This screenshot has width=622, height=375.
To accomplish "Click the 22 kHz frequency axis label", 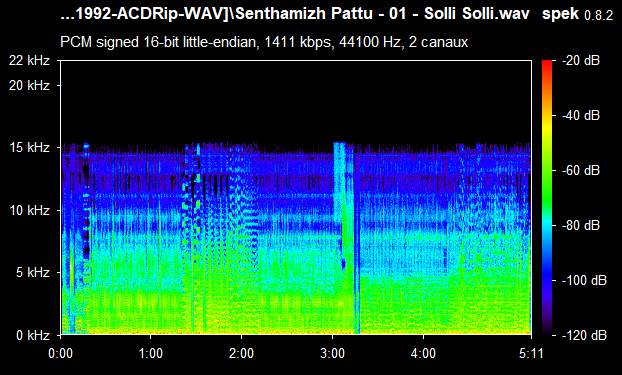I will [x=30, y=61].
